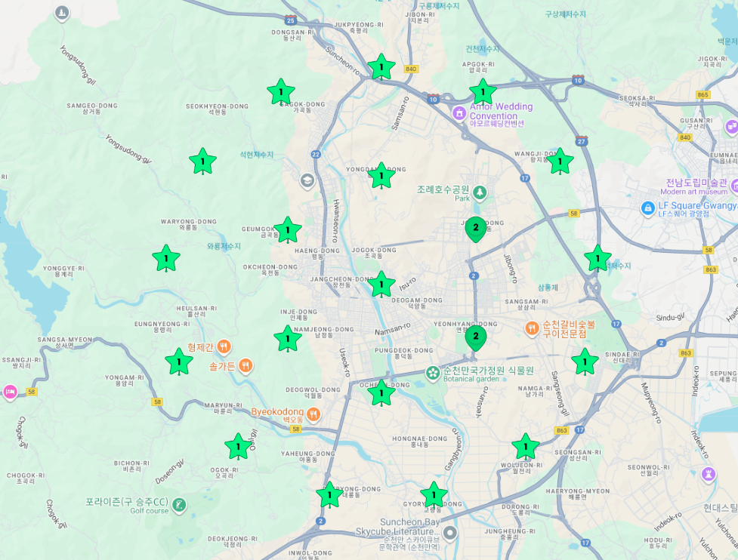
Task: Select the LF Square shopping icon
Action: pyautogui.click(x=647, y=208)
